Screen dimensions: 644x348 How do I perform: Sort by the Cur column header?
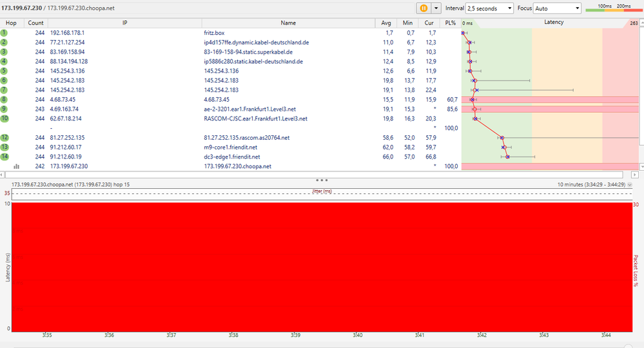click(x=429, y=23)
